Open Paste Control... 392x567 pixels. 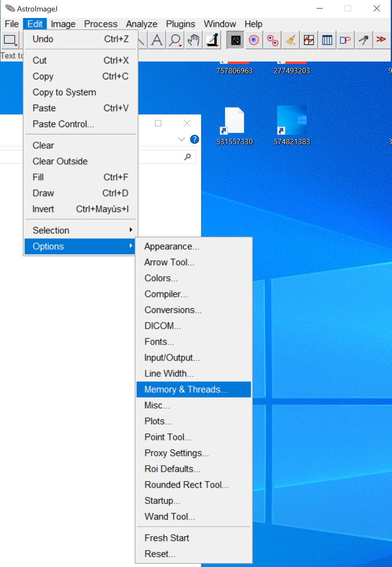click(x=80, y=124)
